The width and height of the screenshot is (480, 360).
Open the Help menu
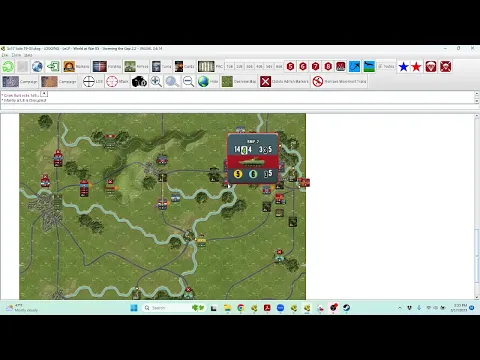tap(28, 55)
